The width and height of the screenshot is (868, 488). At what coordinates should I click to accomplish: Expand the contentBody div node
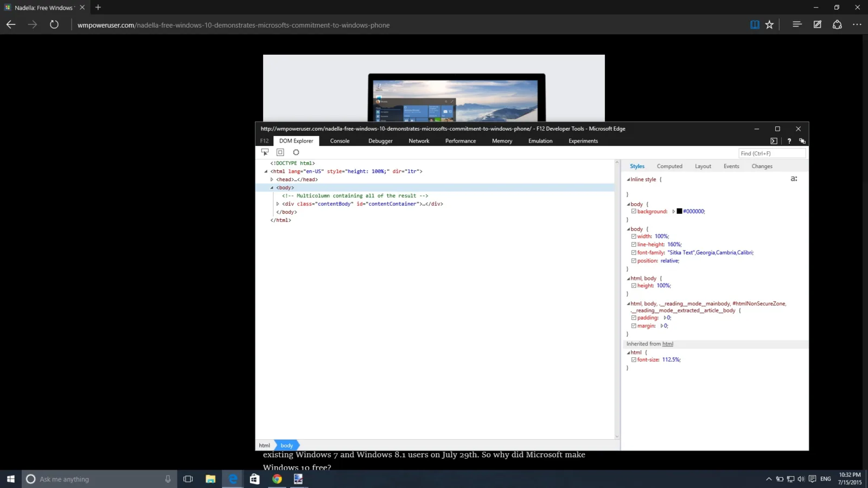point(278,204)
